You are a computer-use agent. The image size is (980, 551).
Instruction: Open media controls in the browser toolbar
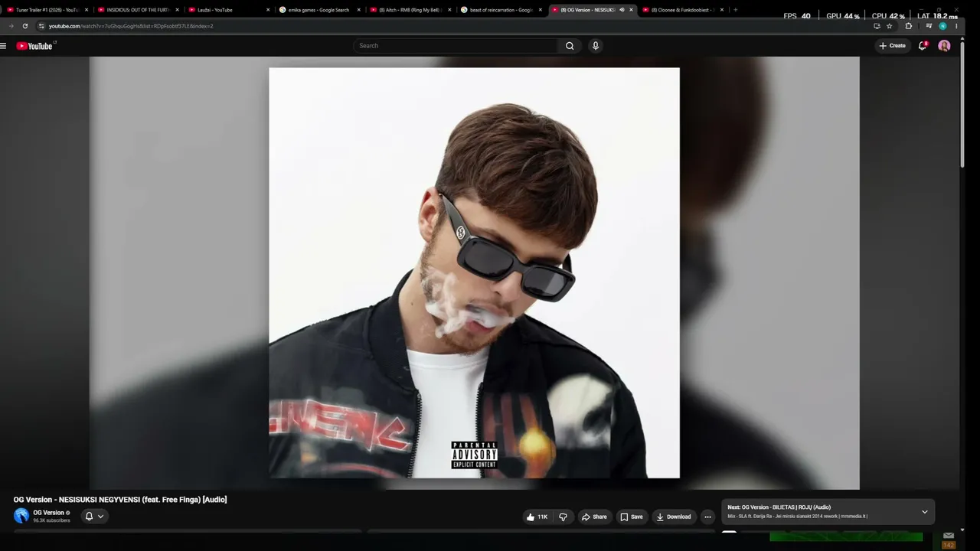tap(929, 26)
